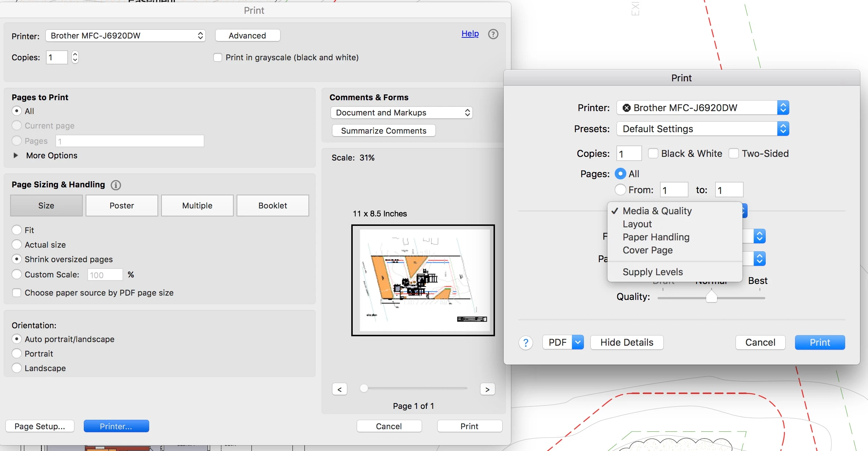
Task: Click the help question mark icon beside Help link
Action: pyautogui.click(x=493, y=34)
